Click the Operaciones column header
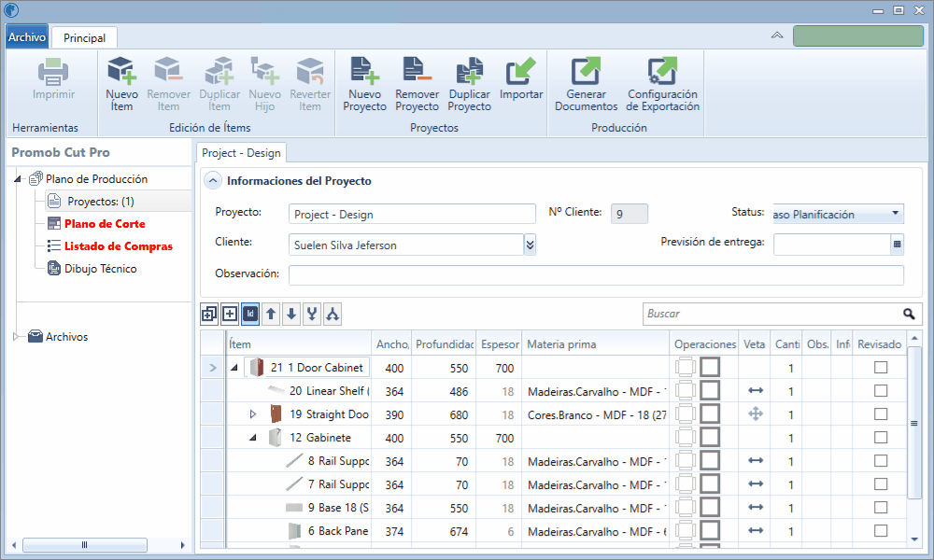 [704, 344]
